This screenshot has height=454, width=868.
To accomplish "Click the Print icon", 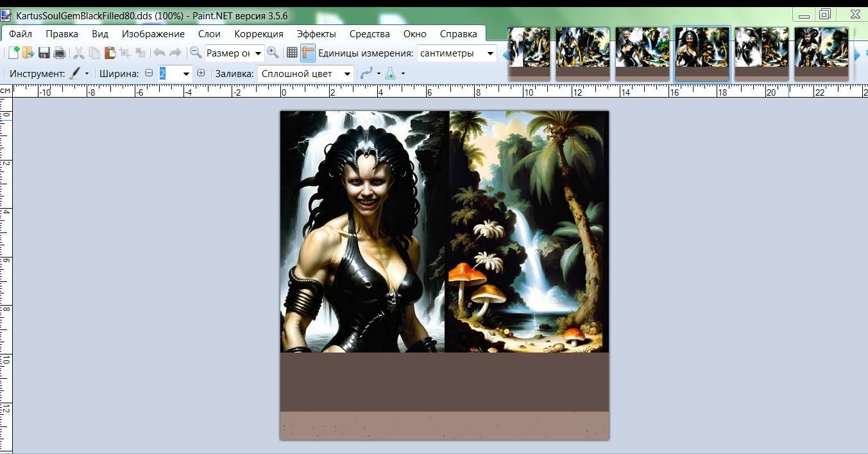I will pyautogui.click(x=60, y=53).
